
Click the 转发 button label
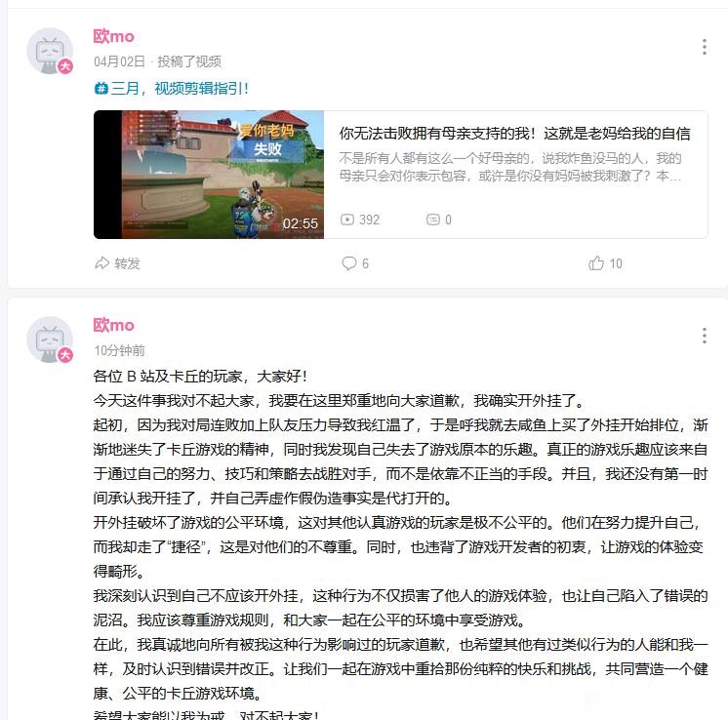(x=127, y=263)
